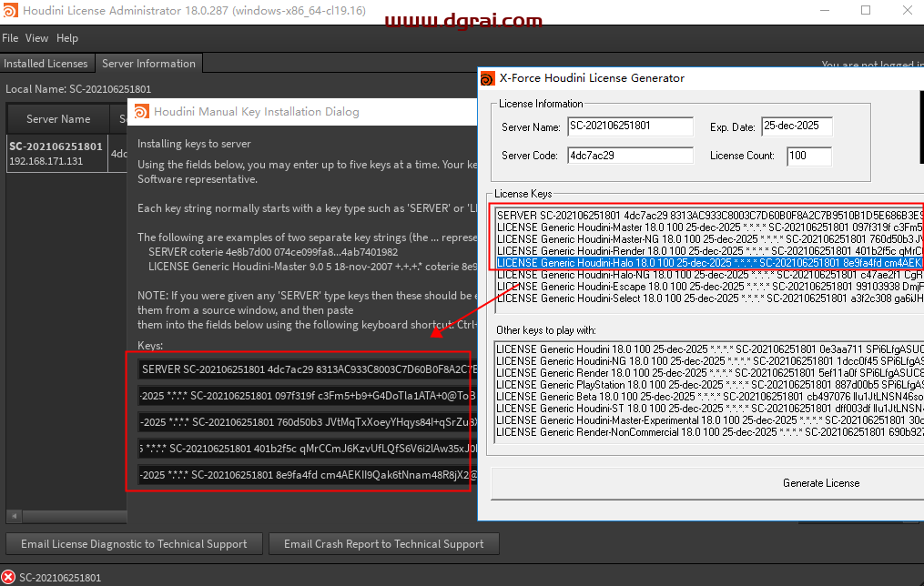Select LICENSE Generic Houdini-Master 18.0 key line
This screenshot has width=924, height=586.
[x=709, y=227]
